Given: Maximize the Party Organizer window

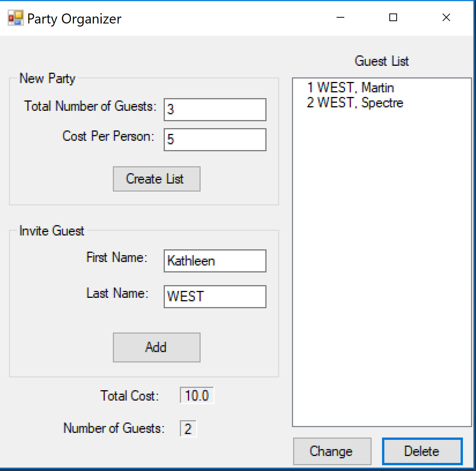Looking at the screenshot, I should 393,18.
